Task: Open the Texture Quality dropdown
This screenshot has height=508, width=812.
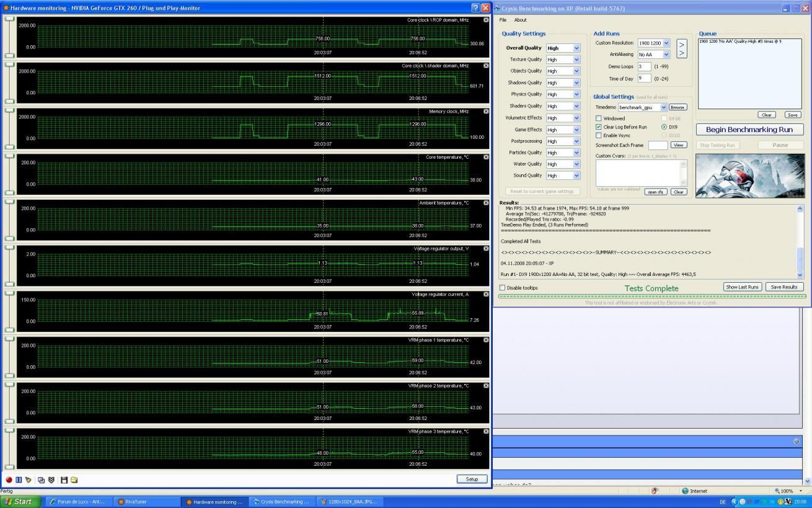Action: [x=576, y=60]
